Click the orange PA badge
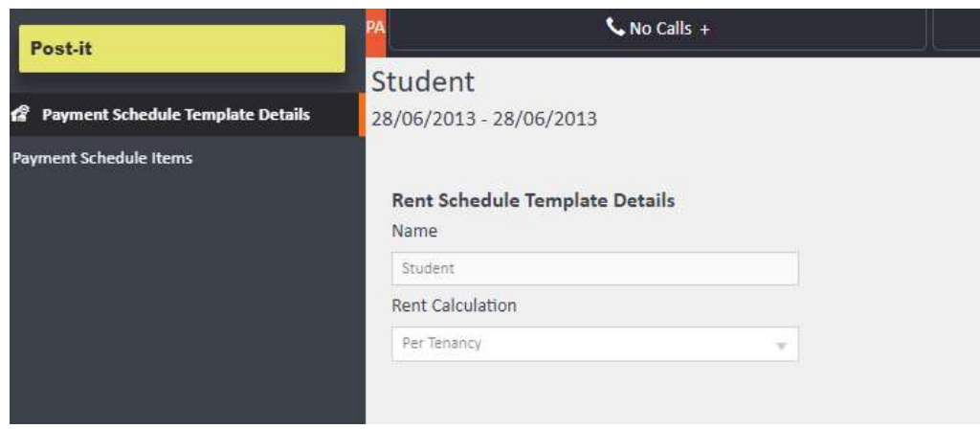 click(376, 29)
